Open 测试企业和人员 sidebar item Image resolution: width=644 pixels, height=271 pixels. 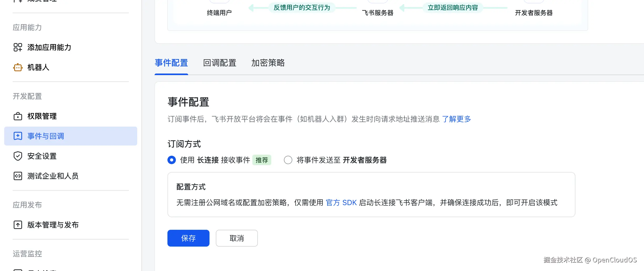53,176
